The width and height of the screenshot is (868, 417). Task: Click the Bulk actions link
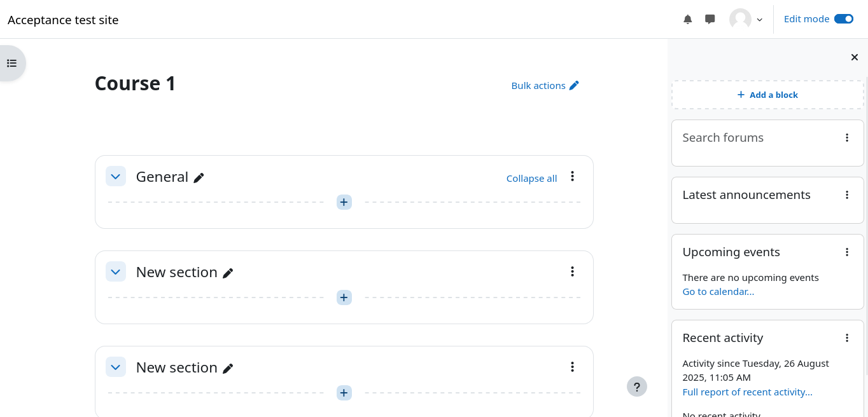point(545,86)
